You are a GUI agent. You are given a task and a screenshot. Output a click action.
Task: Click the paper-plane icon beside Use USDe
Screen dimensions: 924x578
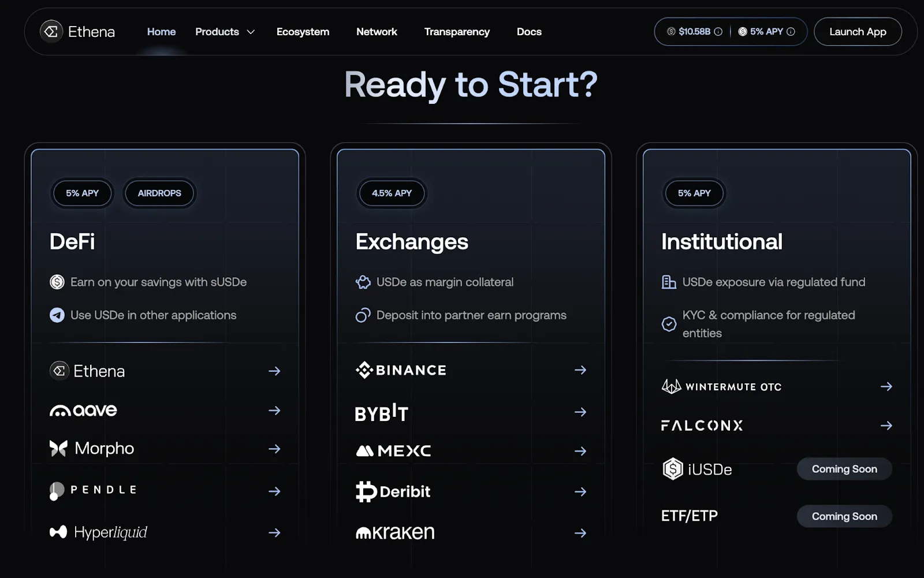(57, 315)
